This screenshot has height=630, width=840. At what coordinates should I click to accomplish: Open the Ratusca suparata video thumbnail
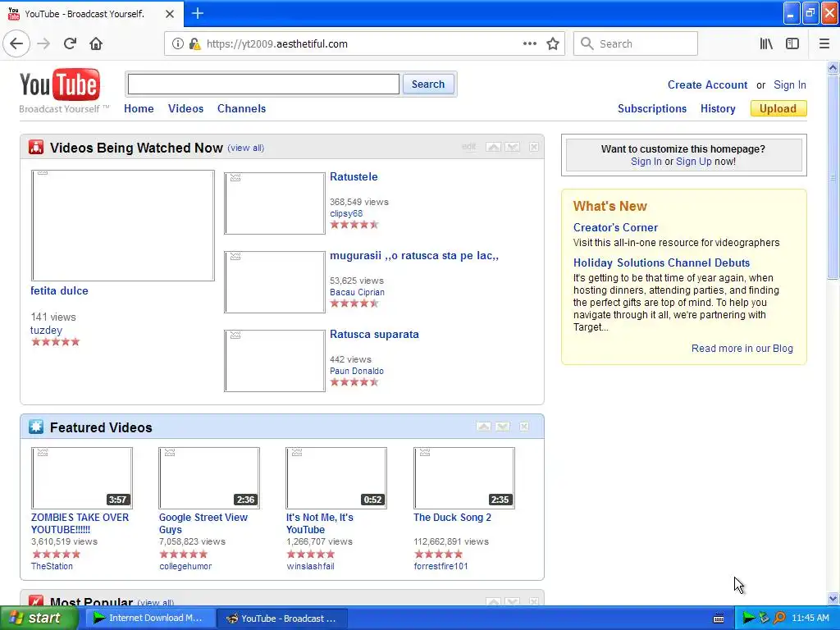tap(274, 361)
